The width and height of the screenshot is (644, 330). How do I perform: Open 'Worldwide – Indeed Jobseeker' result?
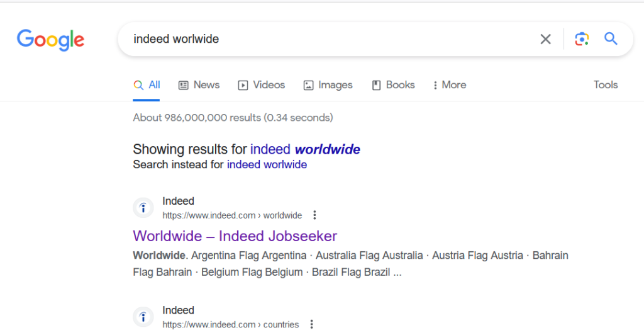[235, 236]
